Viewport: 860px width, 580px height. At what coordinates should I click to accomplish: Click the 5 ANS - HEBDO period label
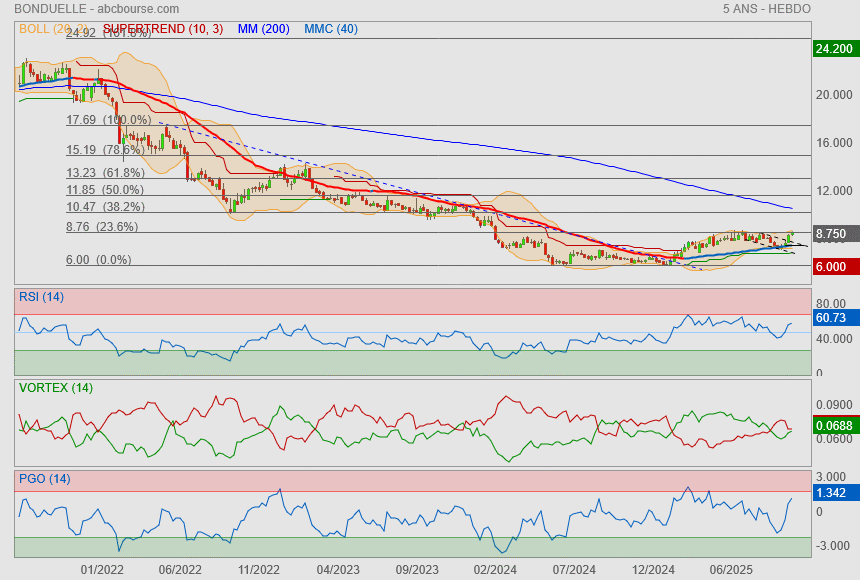(x=766, y=9)
